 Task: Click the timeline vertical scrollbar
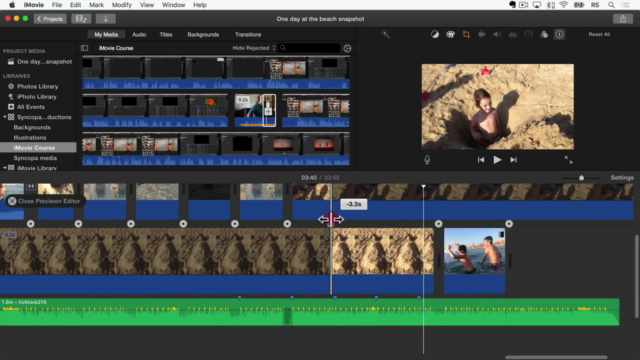click(636, 276)
